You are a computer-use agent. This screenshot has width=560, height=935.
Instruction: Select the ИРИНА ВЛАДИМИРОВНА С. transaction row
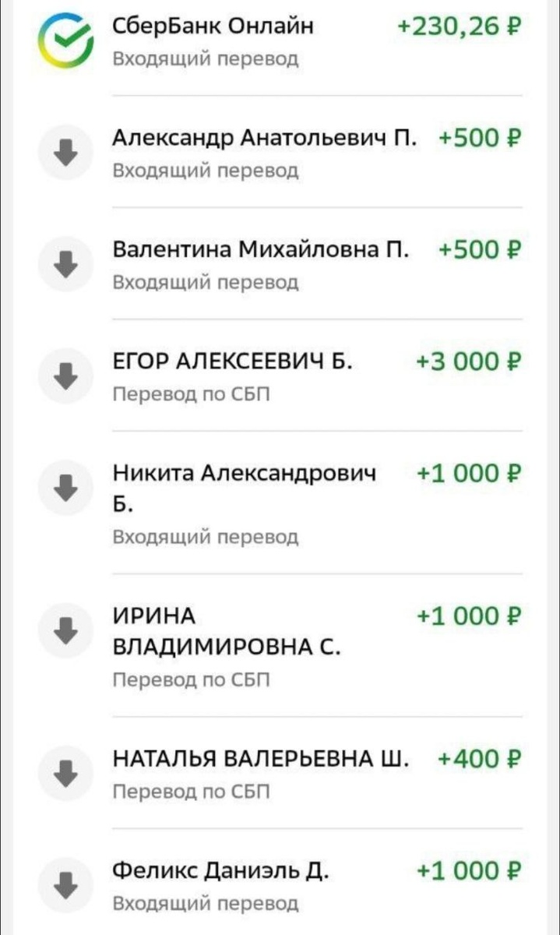pos(280,639)
